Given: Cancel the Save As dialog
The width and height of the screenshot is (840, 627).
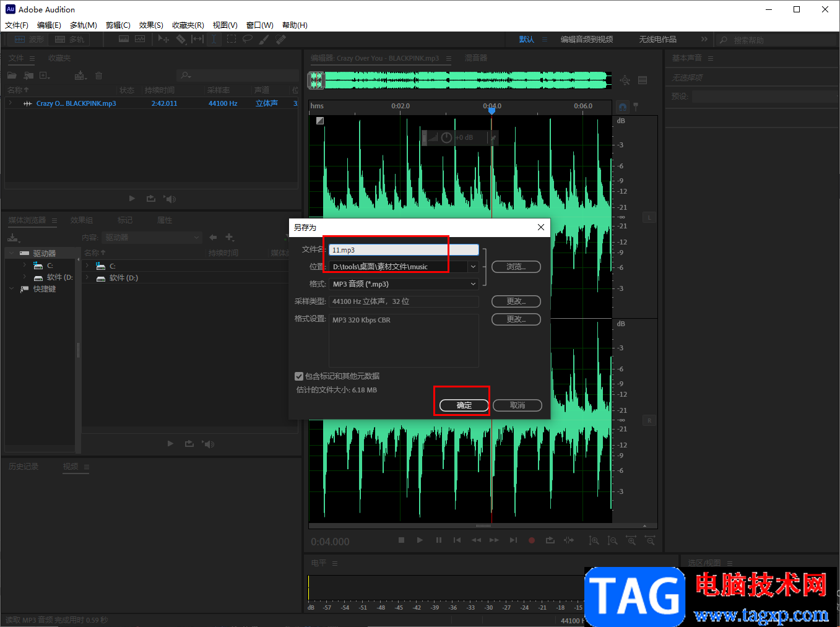Looking at the screenshot, I should point(517,405).
